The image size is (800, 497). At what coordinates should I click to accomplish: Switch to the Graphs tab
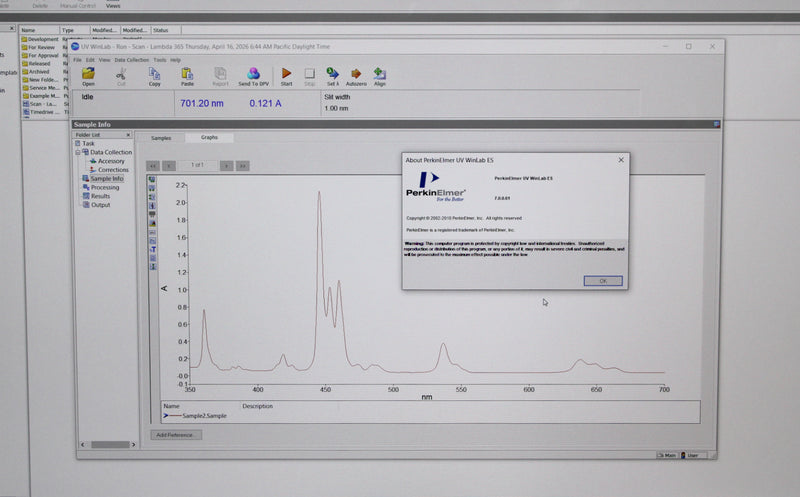(x=209, y=137)
